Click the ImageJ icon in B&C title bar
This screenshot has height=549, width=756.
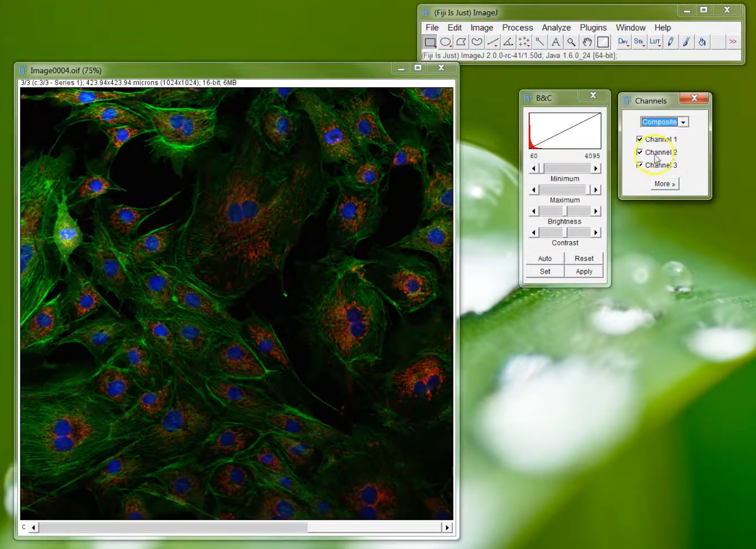528,98
